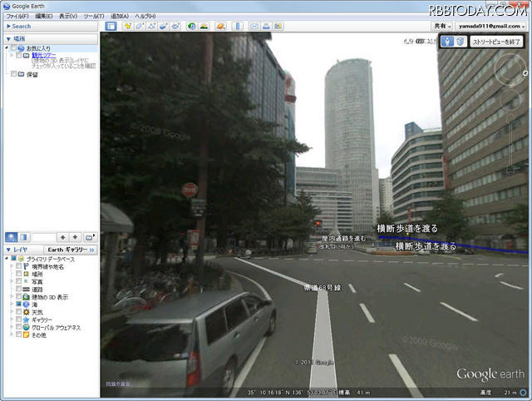532x401 pixels.
Task: Click the 3D building icon in layers list
Action: pos(26,297)
